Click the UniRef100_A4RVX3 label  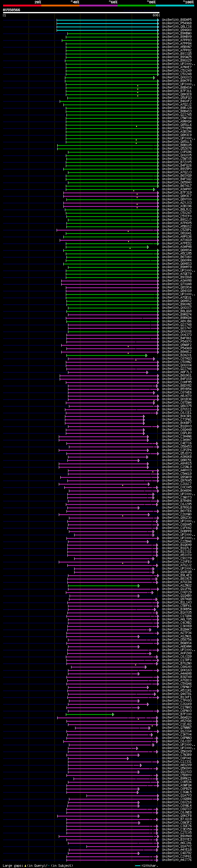pos(177,470)
